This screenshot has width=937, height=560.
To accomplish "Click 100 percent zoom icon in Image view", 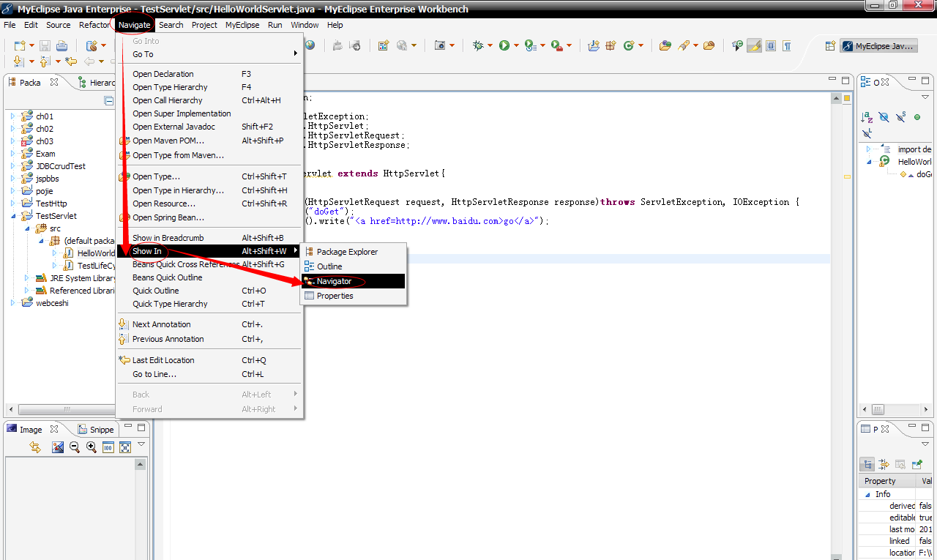I will 108,447.
